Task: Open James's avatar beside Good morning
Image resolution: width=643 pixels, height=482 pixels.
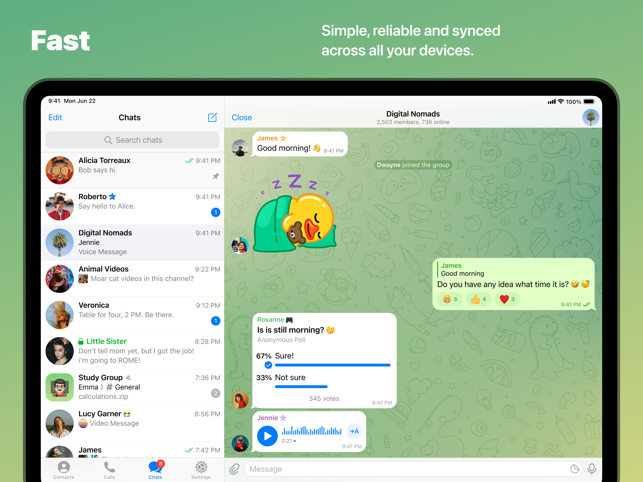Action: [x=240, y=148]
